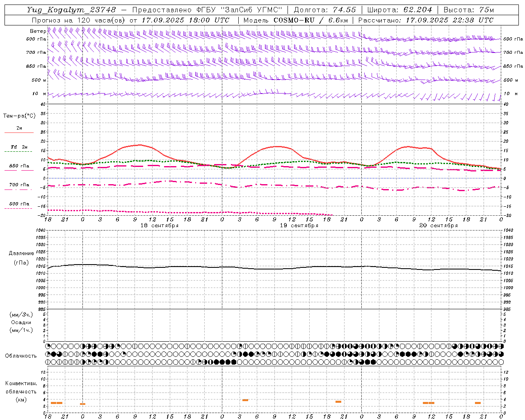Click the Высота: 75м header value
This screenshot has height=420, width=525.
point(468,10)
